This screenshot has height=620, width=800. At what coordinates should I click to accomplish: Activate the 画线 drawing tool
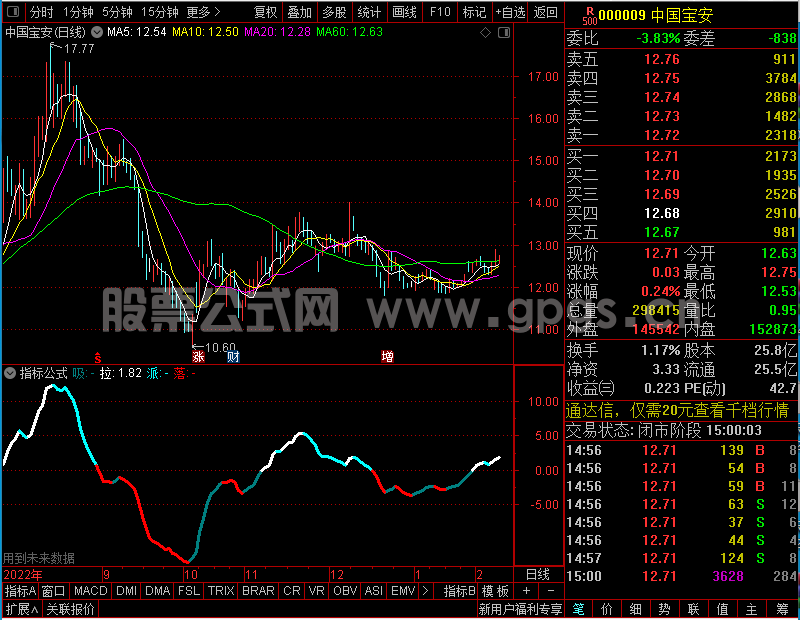point(404,12)
